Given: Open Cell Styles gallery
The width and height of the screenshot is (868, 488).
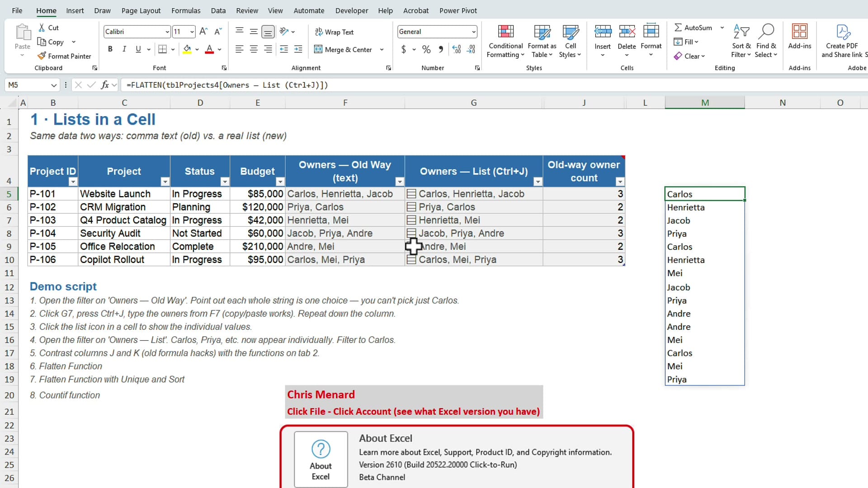Looking at the screenshot, I should point(570,42).
